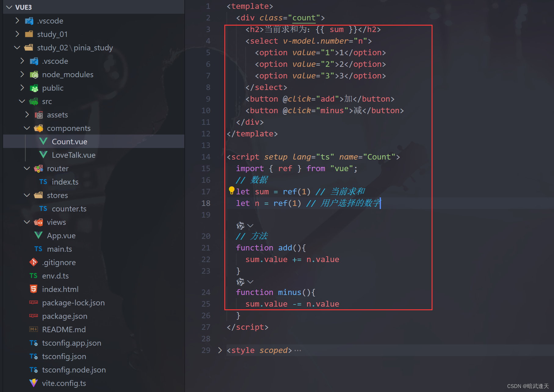Expand the node_modules folder

[x=22, y=74]
